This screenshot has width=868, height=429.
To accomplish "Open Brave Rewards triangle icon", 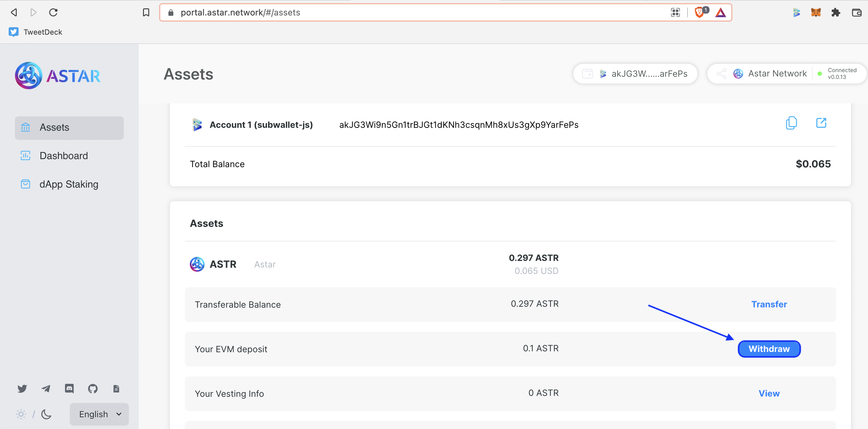I will click(720, 12).
